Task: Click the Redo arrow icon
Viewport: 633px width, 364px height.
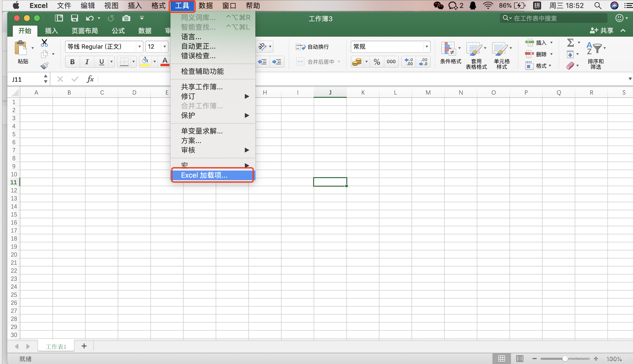Action: (x=111, y=18)
